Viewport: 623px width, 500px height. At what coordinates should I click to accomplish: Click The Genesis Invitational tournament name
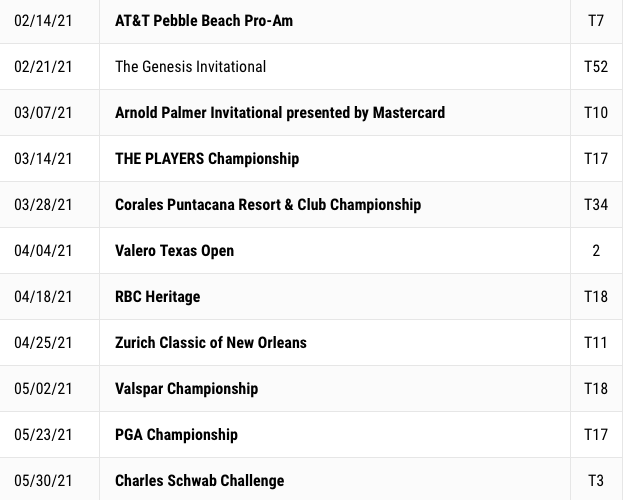(x=190, y=67)
